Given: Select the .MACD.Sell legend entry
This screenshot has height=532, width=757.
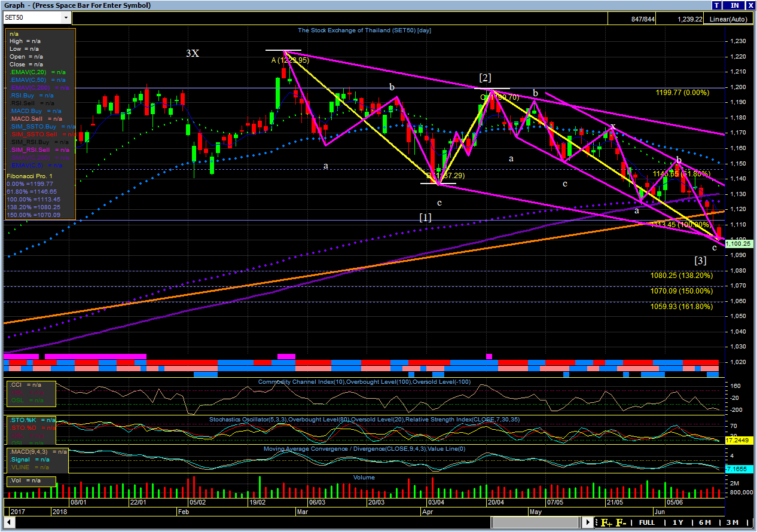Looking at the screenshot, I should tap(35, 118).
